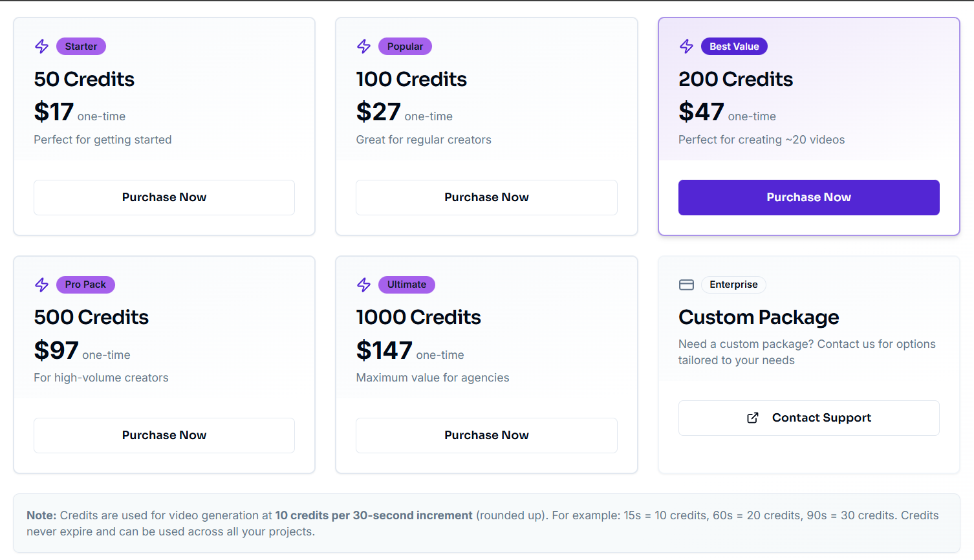Viewport: 974px width, 560px height.
Task: Purchase the 1000 Credits Ultimate pack
Action: pyautogui.click(x=486, y=435)
